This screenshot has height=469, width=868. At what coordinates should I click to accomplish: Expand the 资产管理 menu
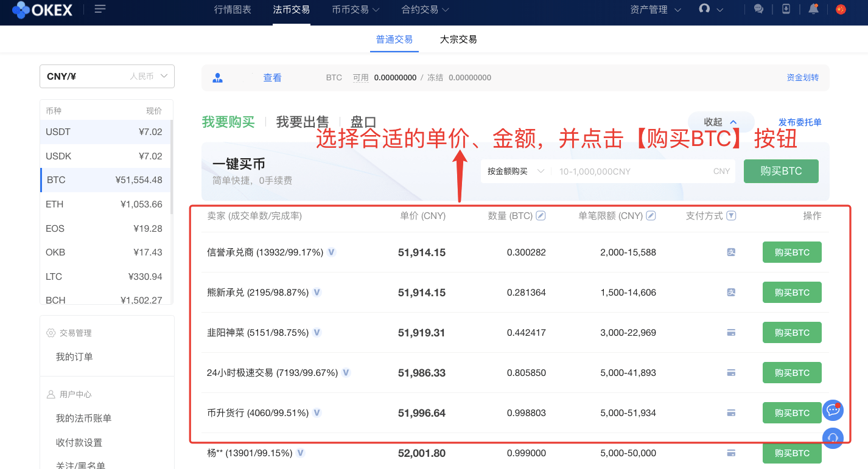click(x=656, y=9)
